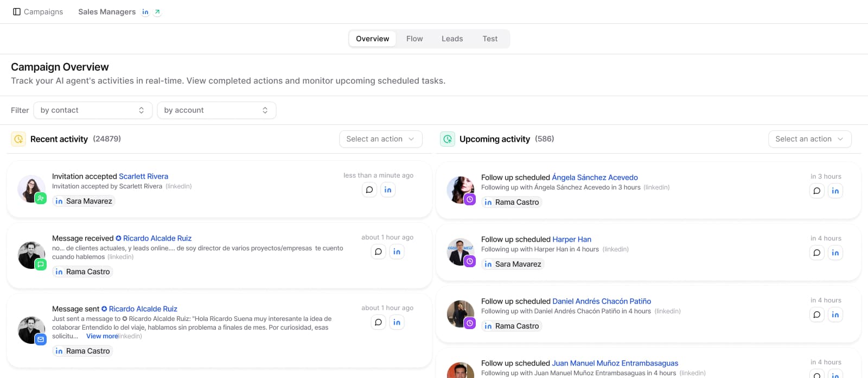
Task: Switch to the Flow tab
Action: pos(414,39)
